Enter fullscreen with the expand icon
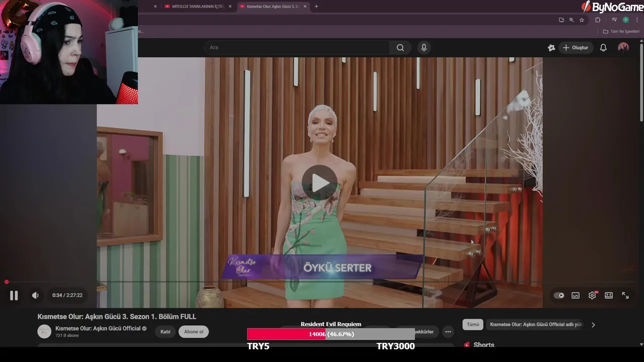Screen dimensions: 644x362 (625, 296)
